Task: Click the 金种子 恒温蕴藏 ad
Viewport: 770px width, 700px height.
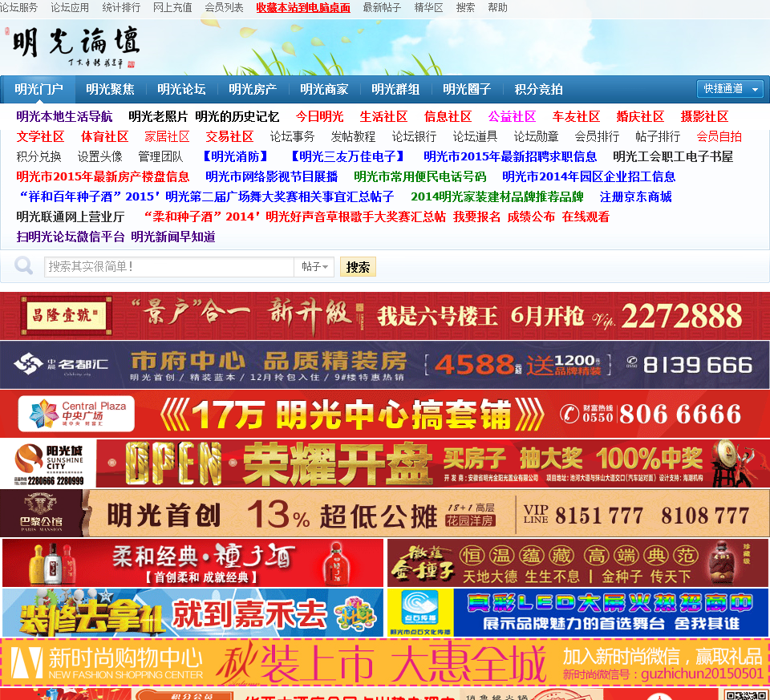Action: (578, 563)
